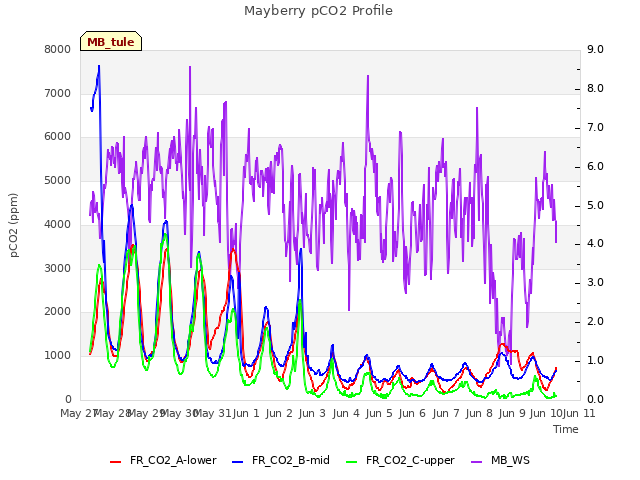Click the Jun 2 date label
Viewport: 640px width, 480px height.
point(279,413)
